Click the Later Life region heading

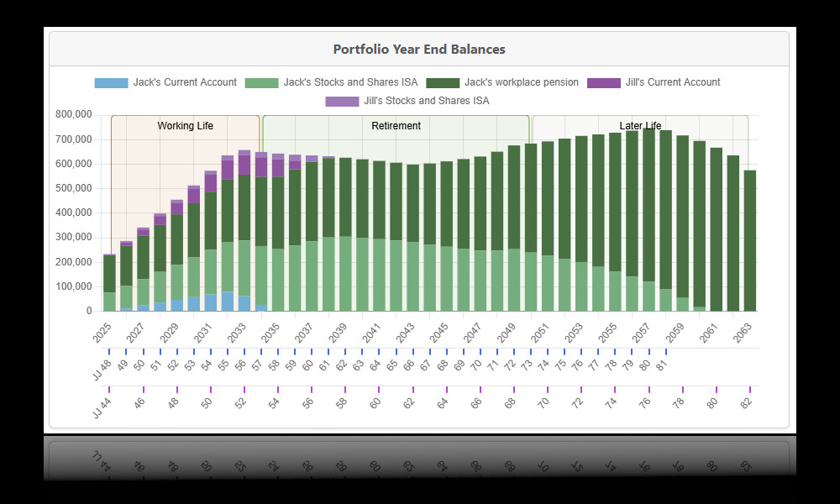pyautogui.click(x=641, y=126)
